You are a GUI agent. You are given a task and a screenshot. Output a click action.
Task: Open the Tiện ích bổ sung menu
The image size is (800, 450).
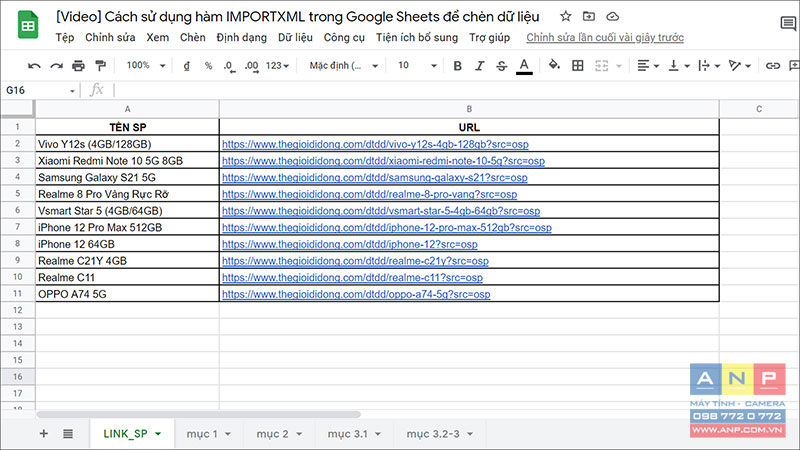coord(417,37)
